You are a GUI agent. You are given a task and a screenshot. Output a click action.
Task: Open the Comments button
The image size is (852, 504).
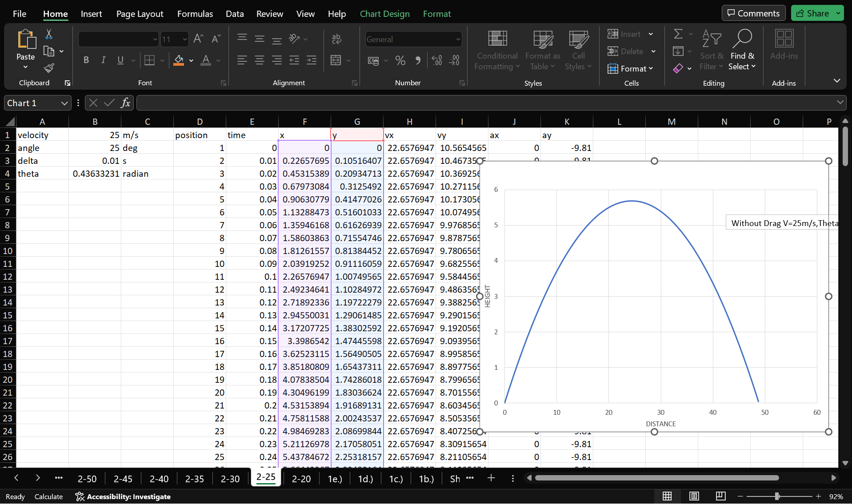coord(753,13)
